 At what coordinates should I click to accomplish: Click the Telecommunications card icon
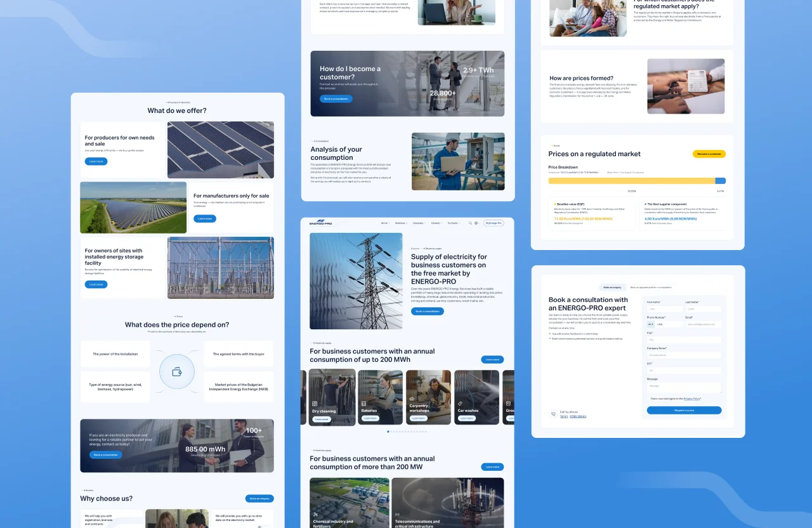pos(397,515)
